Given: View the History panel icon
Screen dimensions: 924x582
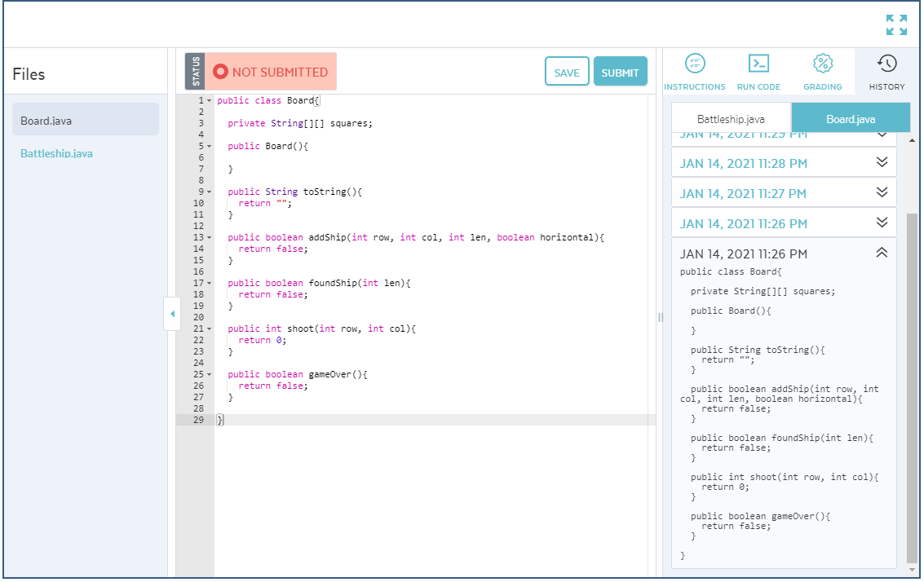Looking at the screenshot, I should (x=886, y=72).
